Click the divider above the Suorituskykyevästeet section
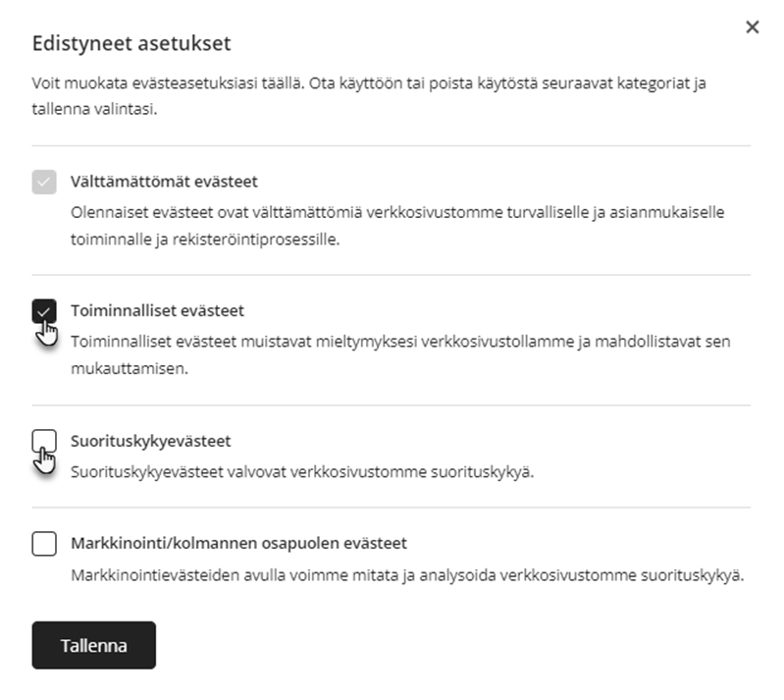 [391, 405]
